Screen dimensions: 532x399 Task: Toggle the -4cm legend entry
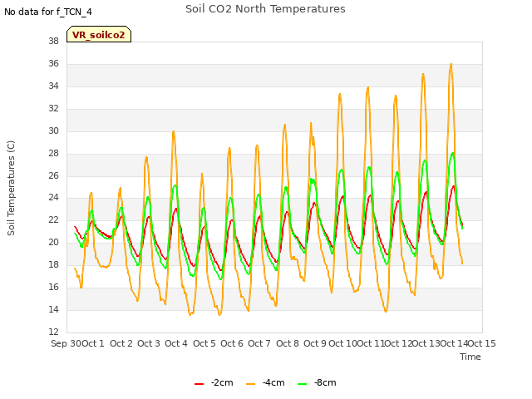265,382
